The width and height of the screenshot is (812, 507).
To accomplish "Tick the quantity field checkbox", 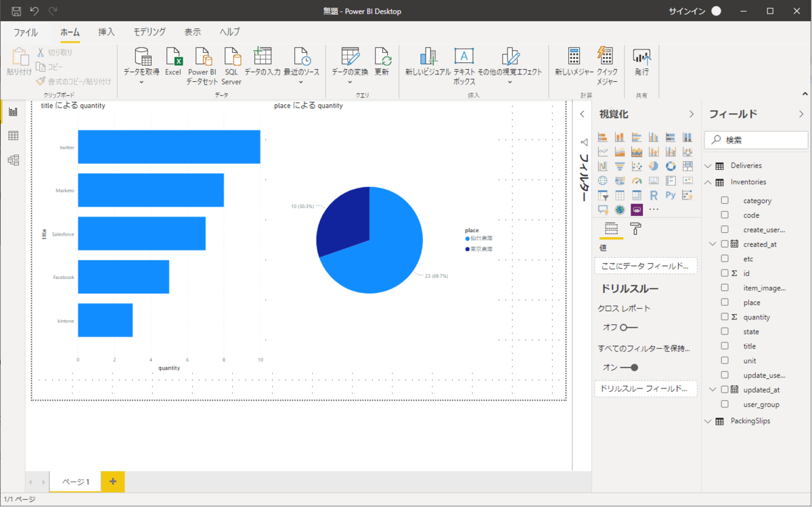I will 725,317.
